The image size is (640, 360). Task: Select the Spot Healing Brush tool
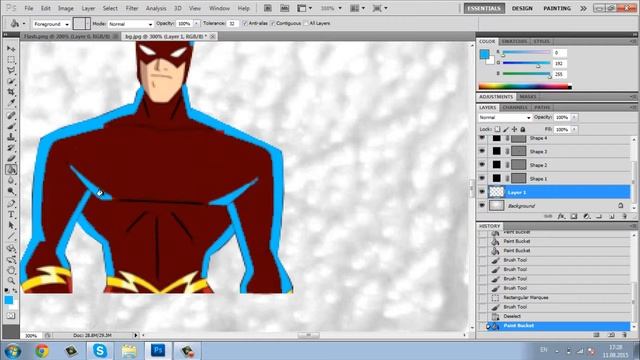coord(11,116)
